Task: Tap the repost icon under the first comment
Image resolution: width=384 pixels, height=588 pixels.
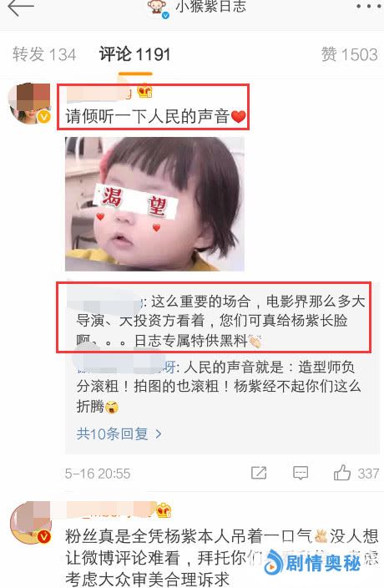Action: click(259, 473)
